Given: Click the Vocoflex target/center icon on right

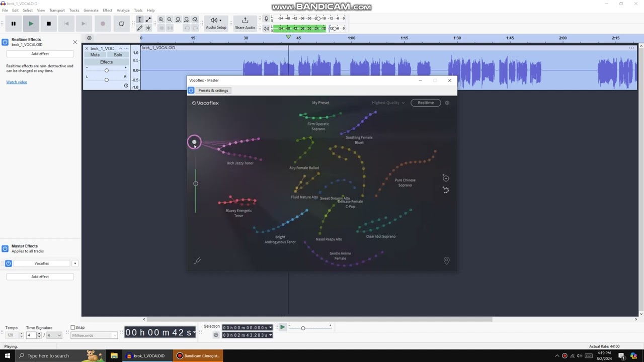Looking at the screenshot, I should coord(446,178).
